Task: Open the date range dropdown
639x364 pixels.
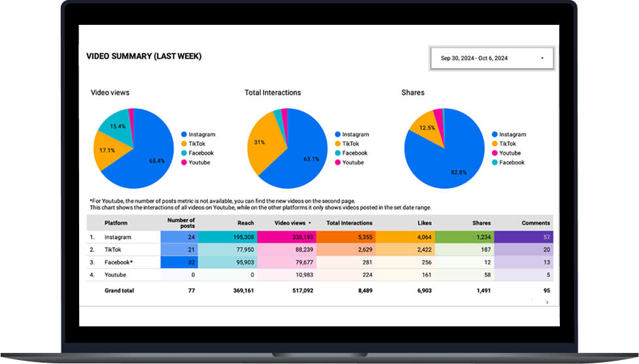Action: (x=492, y=58)
